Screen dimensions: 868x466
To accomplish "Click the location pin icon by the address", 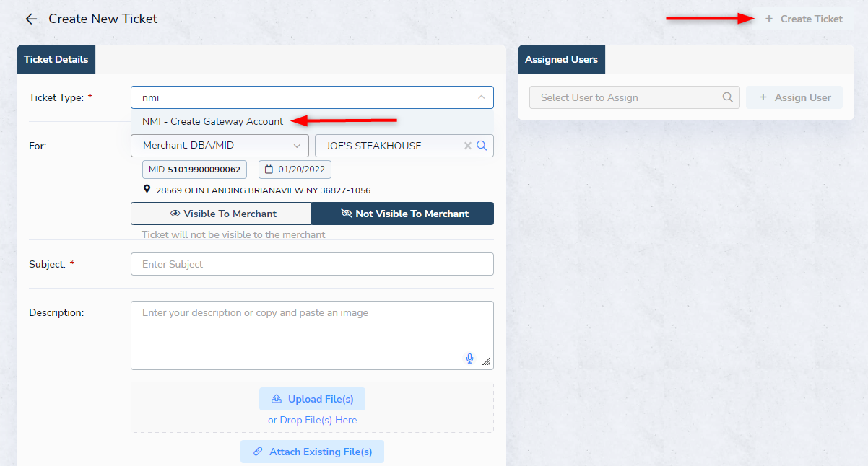I will (147, 190).
